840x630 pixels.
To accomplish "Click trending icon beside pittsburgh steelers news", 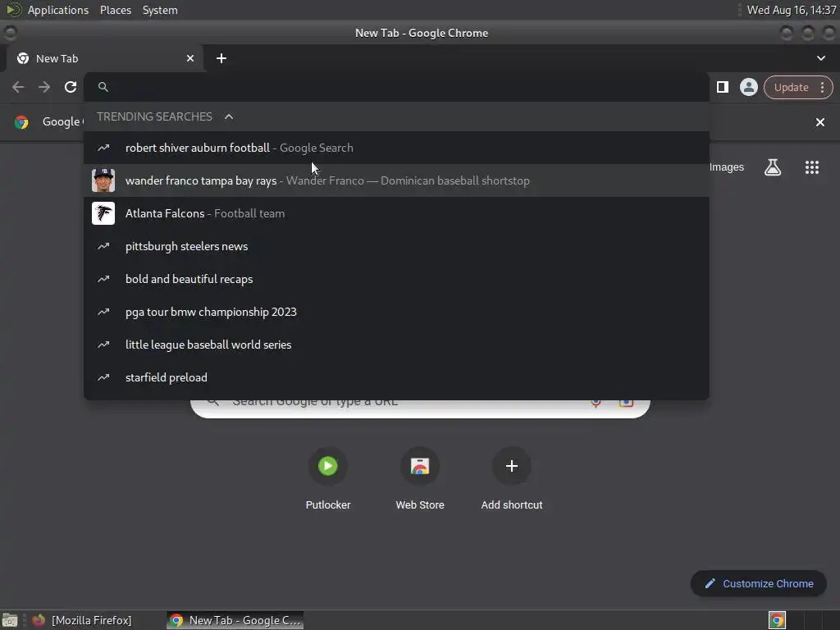I will coord(103,246).
